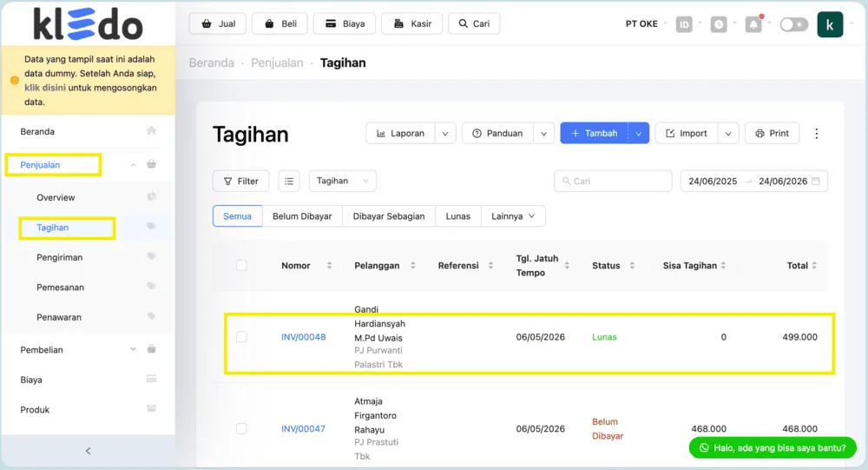The image size is (868, 470).
Task: Select the Lunas tab
Action: pyautogui.click(x=458, y=216)
